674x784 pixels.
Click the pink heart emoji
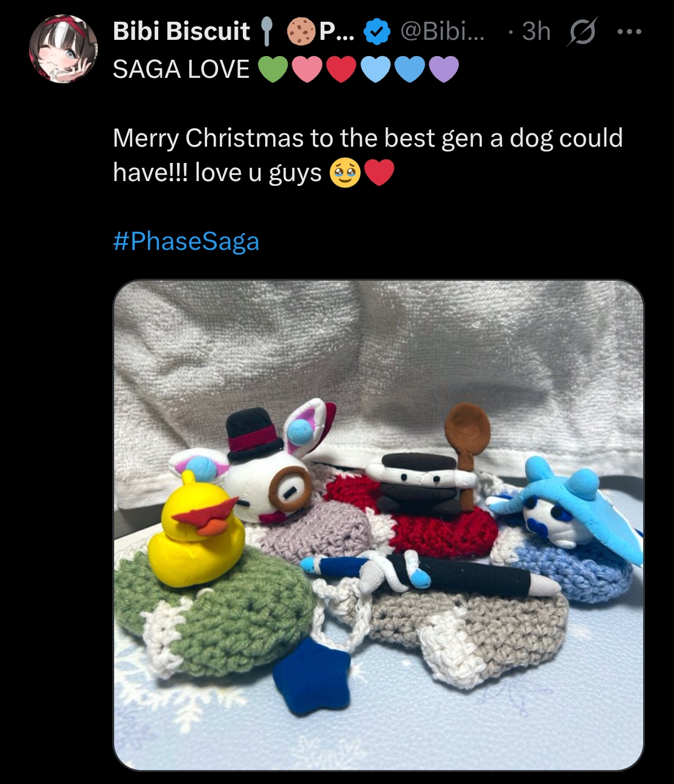click(x=307, y=69)
